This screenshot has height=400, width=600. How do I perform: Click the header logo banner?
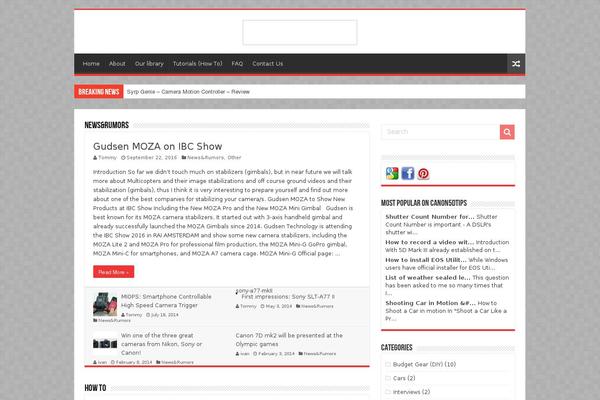coord(300,33)
